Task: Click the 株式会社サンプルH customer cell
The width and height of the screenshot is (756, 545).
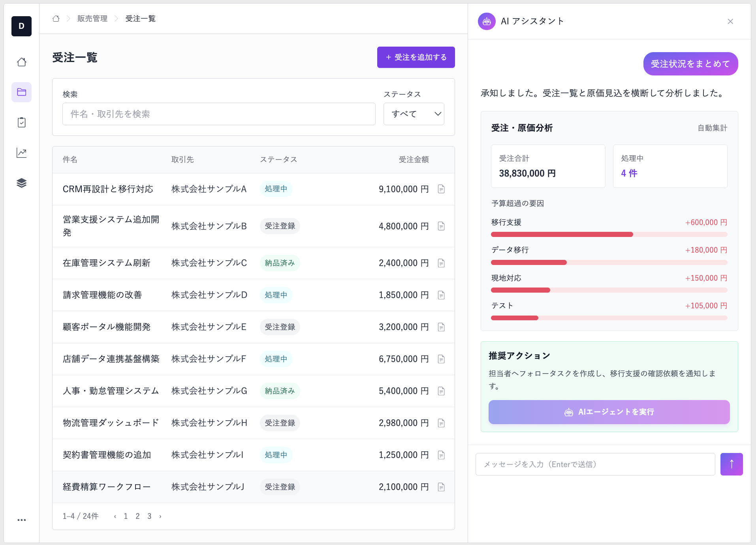Action: click(209, 423)
